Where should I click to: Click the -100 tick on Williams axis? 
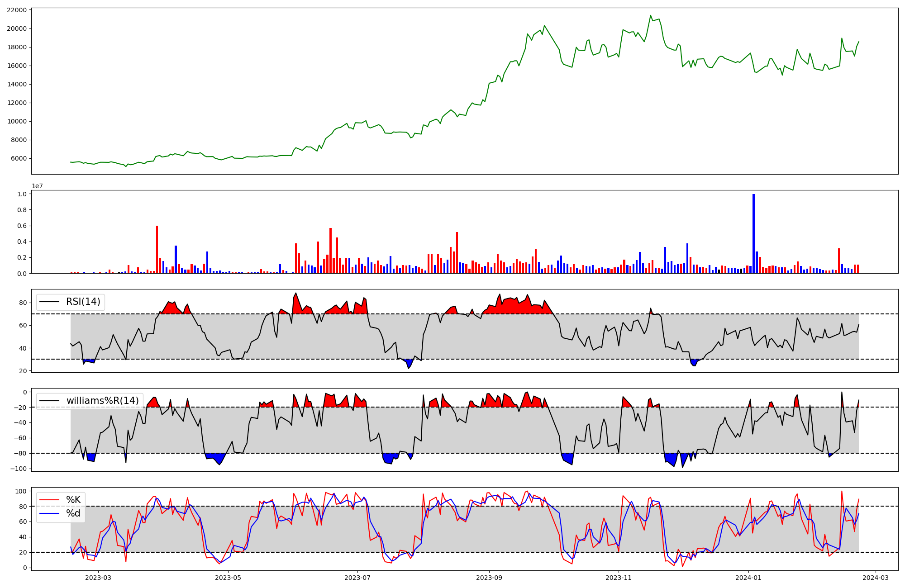pyautogui.click(x=18, y=469)
